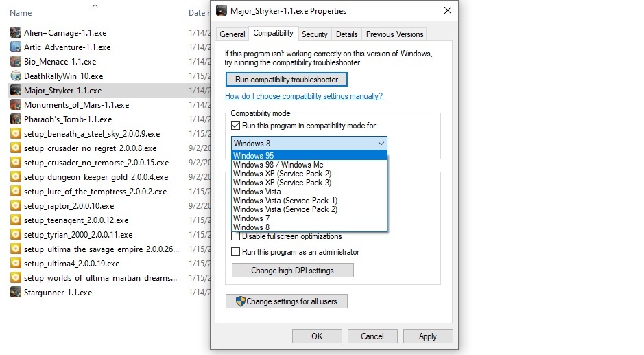Click the setup_beneath_a_steel_sky installer icon
644x355 pixels.
(16, 133)
